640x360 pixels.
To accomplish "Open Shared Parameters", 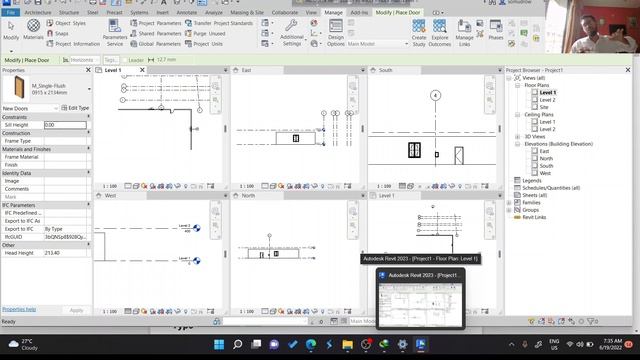I will (x=156, y=33).
